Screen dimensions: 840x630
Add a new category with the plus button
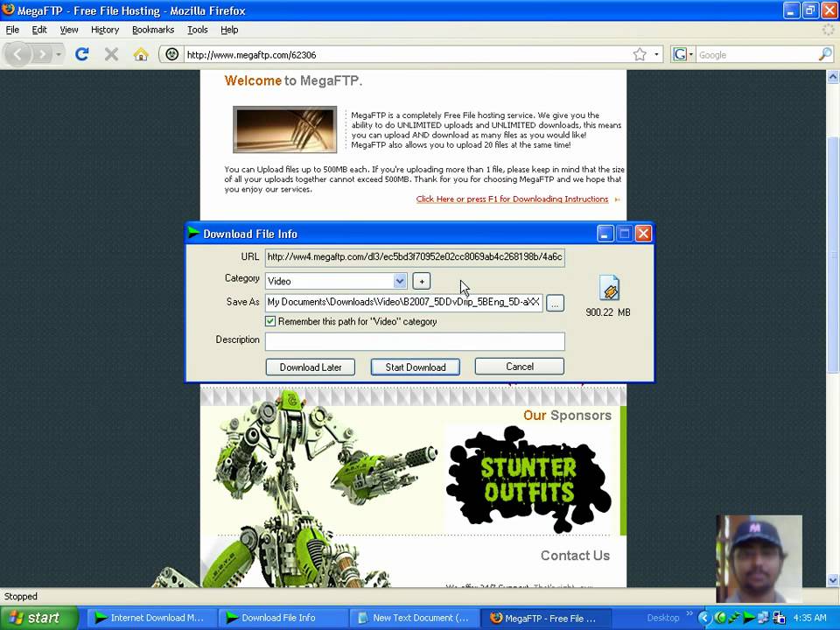tap(422, 281)
